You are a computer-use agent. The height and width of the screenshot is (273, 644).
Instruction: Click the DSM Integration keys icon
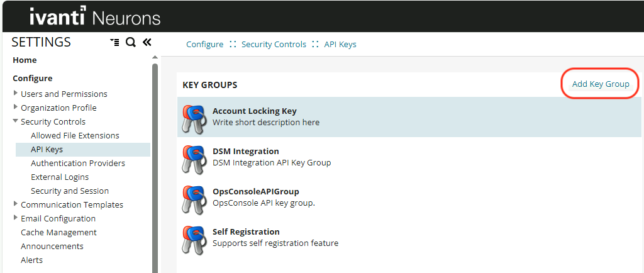pos(194,159)
